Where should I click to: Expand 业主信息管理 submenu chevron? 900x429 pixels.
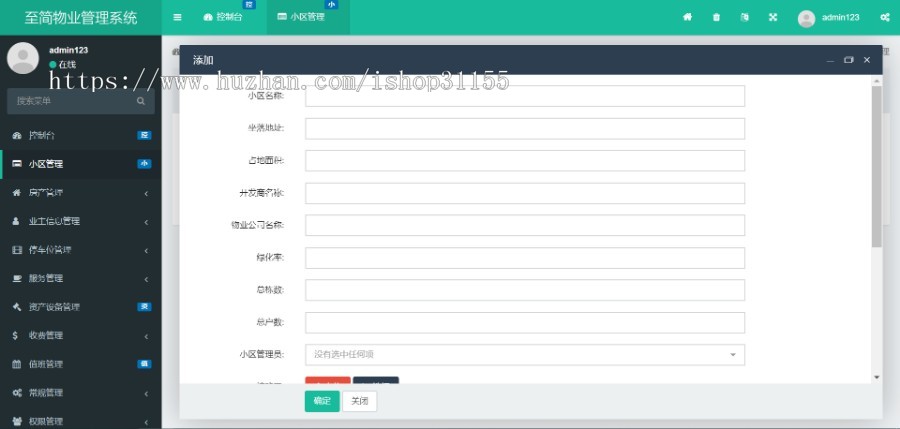coord(146,222)
